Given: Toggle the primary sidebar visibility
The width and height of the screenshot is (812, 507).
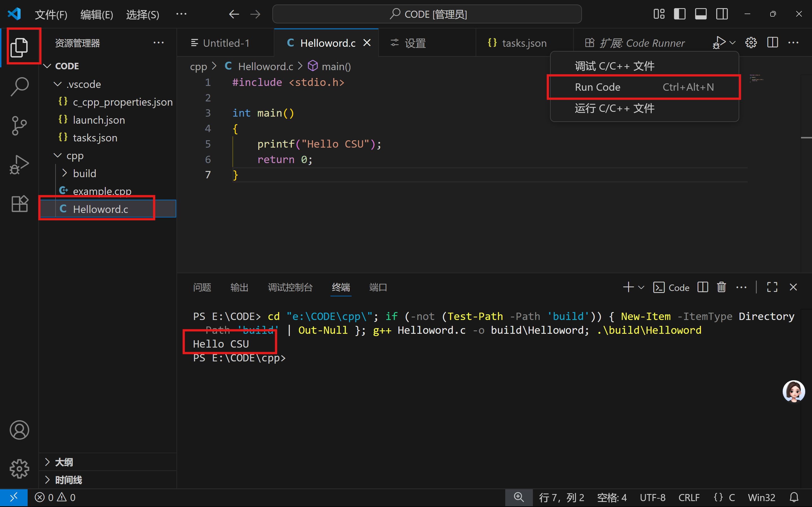Looking at the screenshot, I should pyautogui.click(x=679, y=14).
